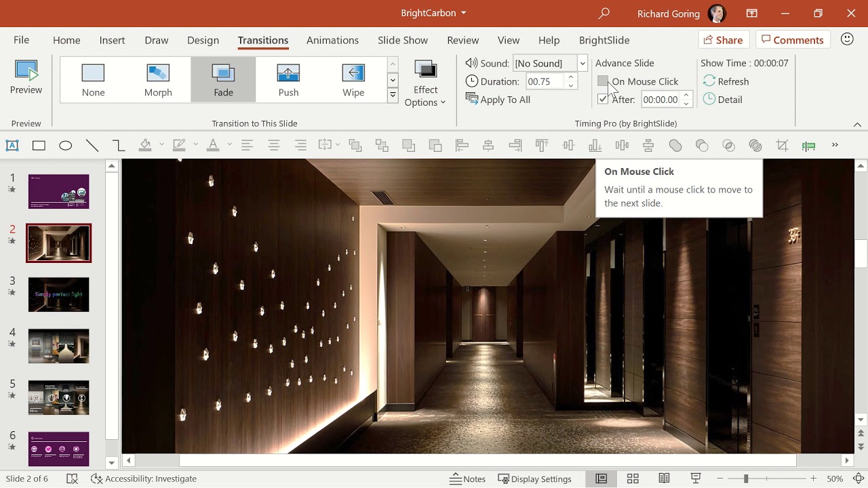Open the File menu
This screenshot has height=488, width=868.
[22, 40]
